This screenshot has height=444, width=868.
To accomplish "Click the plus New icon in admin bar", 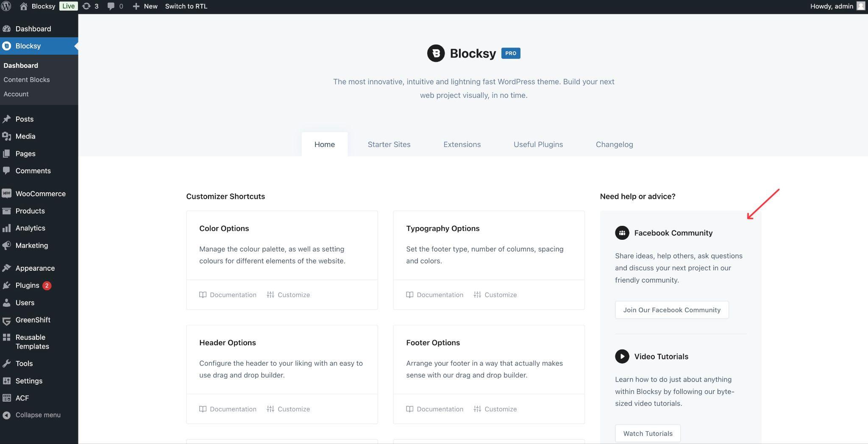I will [x=136, y=6].
